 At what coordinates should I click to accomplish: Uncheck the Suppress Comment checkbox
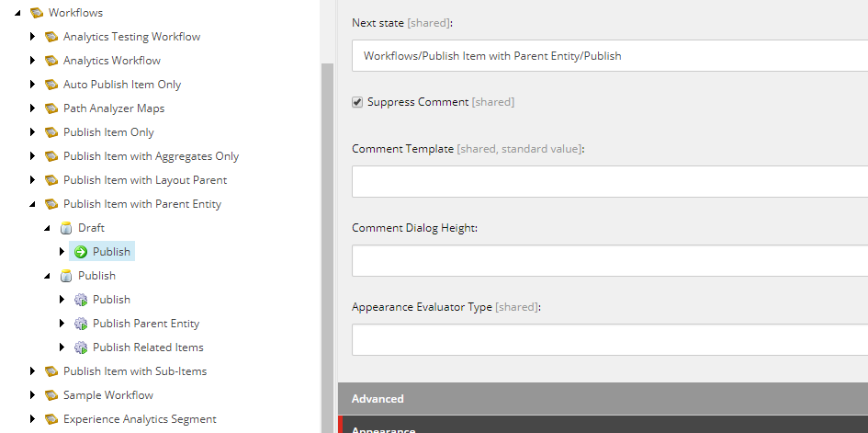click(x=357, y=102)
